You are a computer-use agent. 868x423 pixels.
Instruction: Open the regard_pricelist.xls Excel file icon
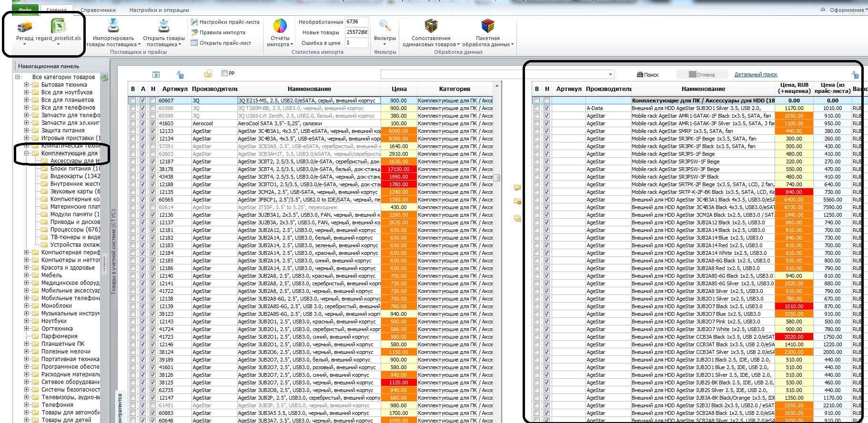coord(58,26)
